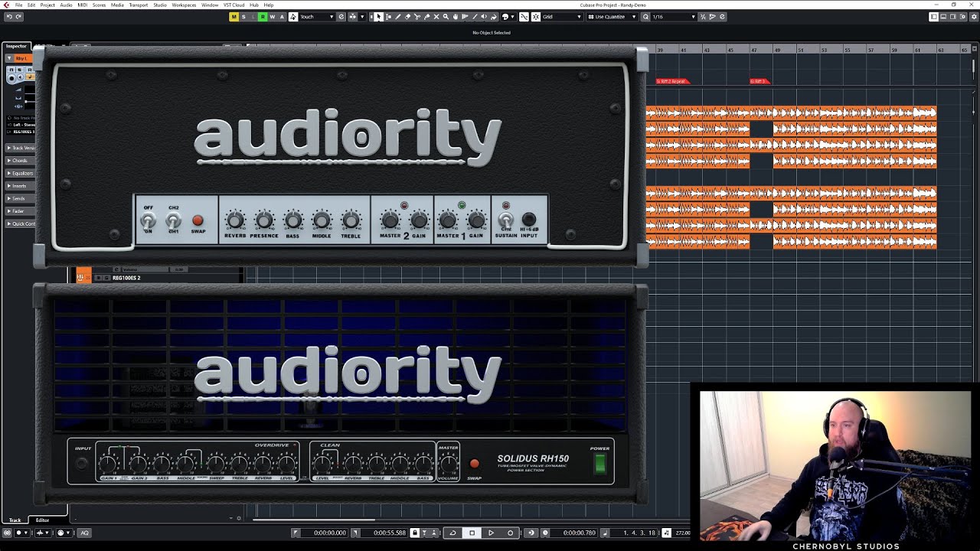Click the Record button in transport

click(x=510, y=533)
